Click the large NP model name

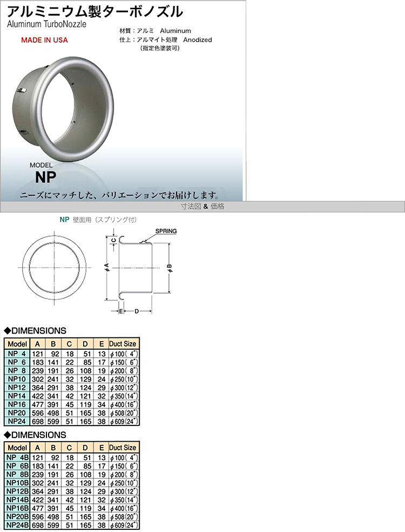tap(46, 177)
